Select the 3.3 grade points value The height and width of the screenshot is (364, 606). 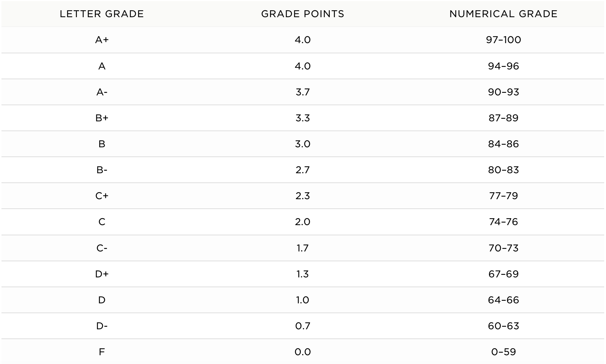click(303, 118)
